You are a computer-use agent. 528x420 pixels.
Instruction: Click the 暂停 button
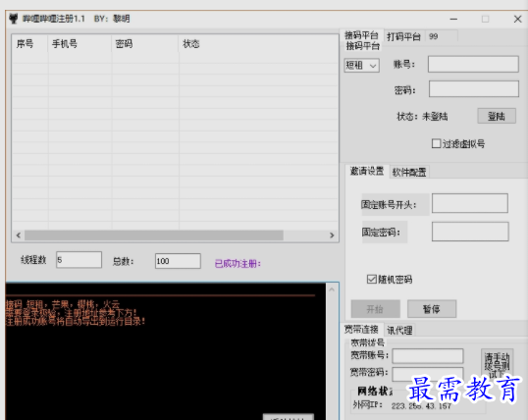click(432, 309)
